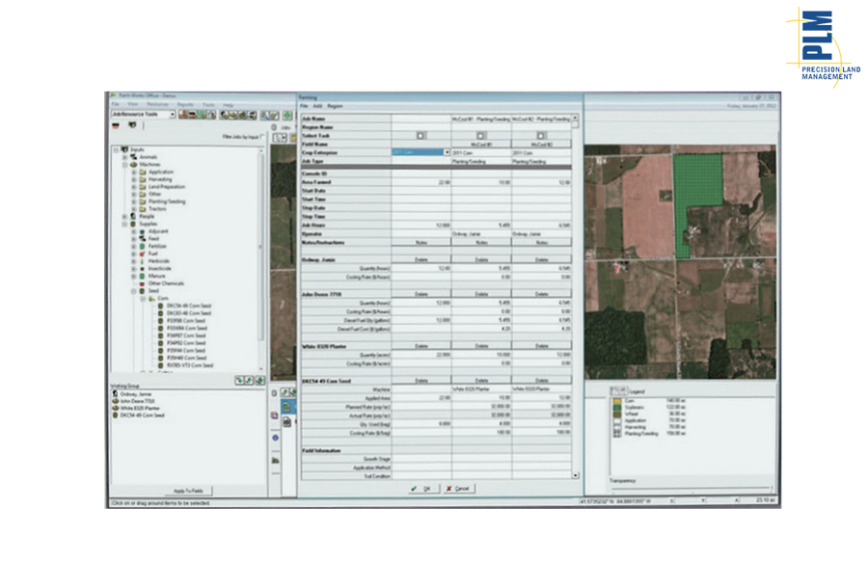Click Ordway, Jamie person icon in Working Group
This screenshot has height=588, width=868.
click(x=115, y=394)
